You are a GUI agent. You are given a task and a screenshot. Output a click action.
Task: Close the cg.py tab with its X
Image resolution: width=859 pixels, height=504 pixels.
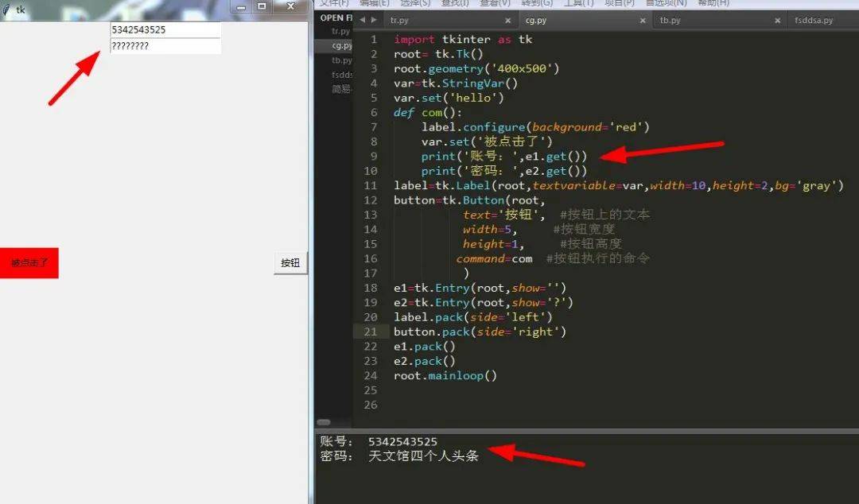tap(643, 20)
